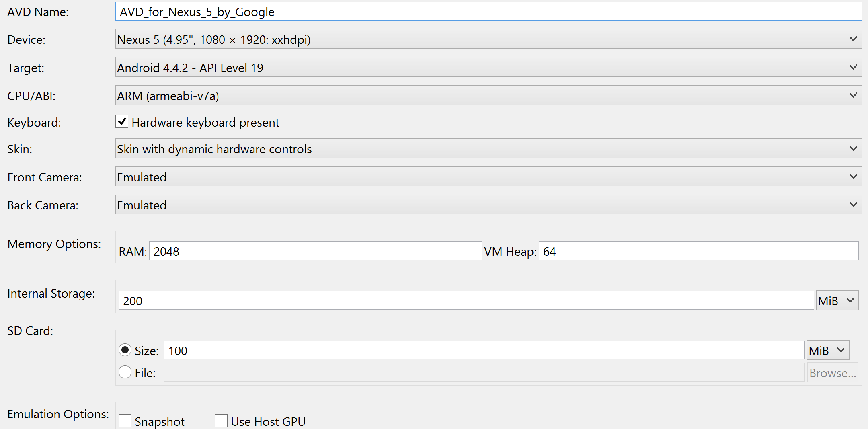This screenshot has width=868, height=429.
Task: Open the Device dropdown showing Nexus 5
Action: pos(488,39)
